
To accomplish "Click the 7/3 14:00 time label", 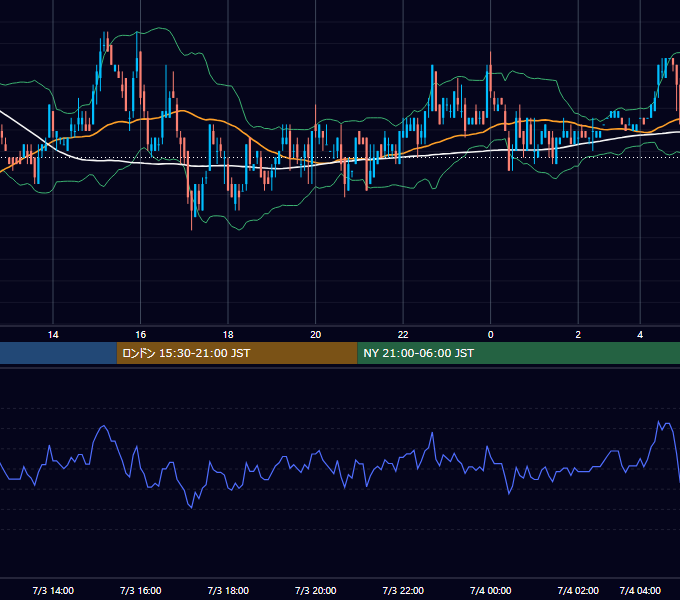I will pyautogui.click(x=53, y=590).
